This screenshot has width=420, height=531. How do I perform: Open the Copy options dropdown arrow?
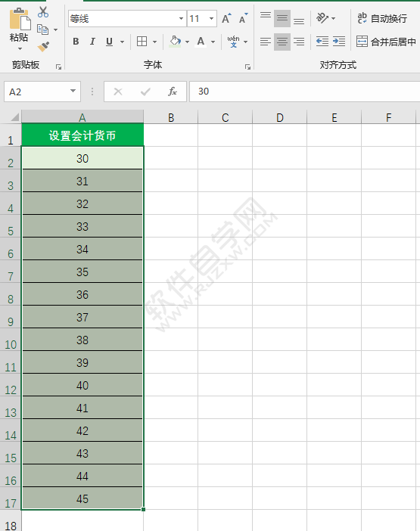pyautogui.click(x=55, y=30)
